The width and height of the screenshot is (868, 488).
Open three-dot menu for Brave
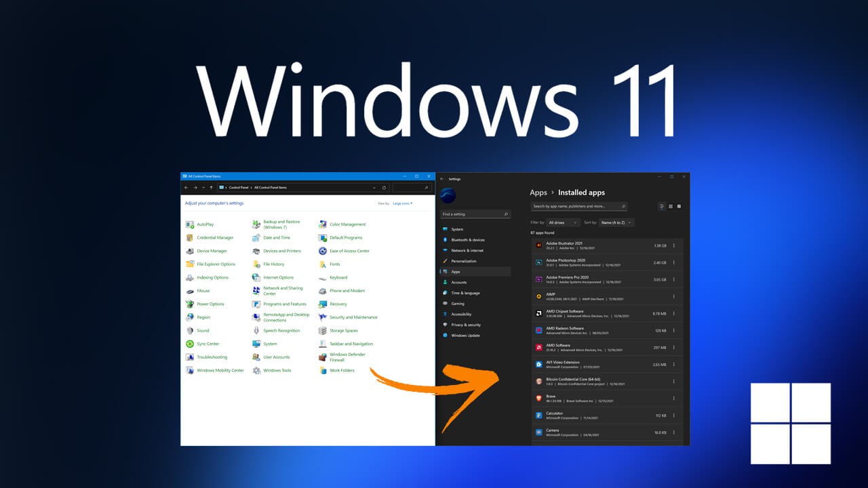coord(673,398)
